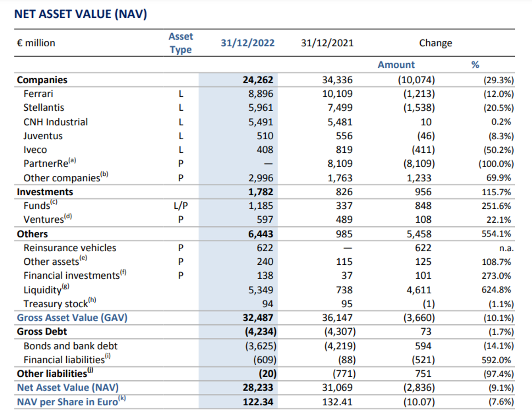The image size is (532, 415).
Task: Click the Juventus row label
Action: (43, 136)
